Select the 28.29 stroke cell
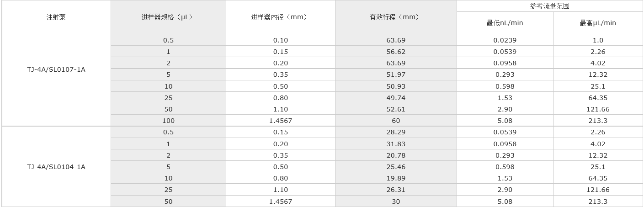The width and height of the screenshot is (644, 207). point(395,132)
